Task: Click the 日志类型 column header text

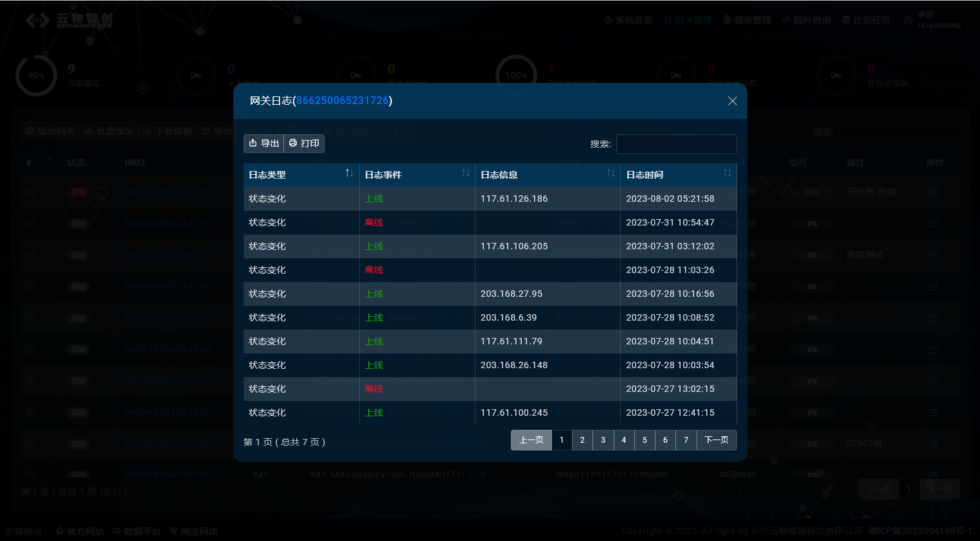Action: 267,175
